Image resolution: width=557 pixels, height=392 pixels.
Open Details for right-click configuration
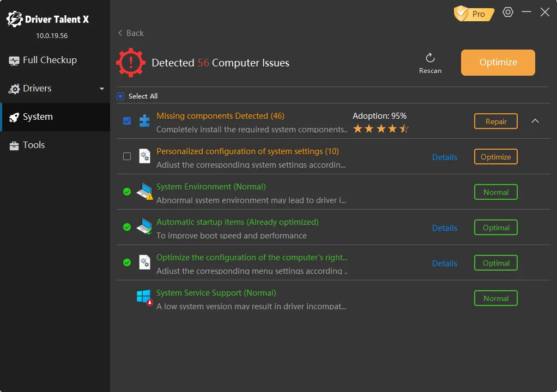[x=444, y=263]
